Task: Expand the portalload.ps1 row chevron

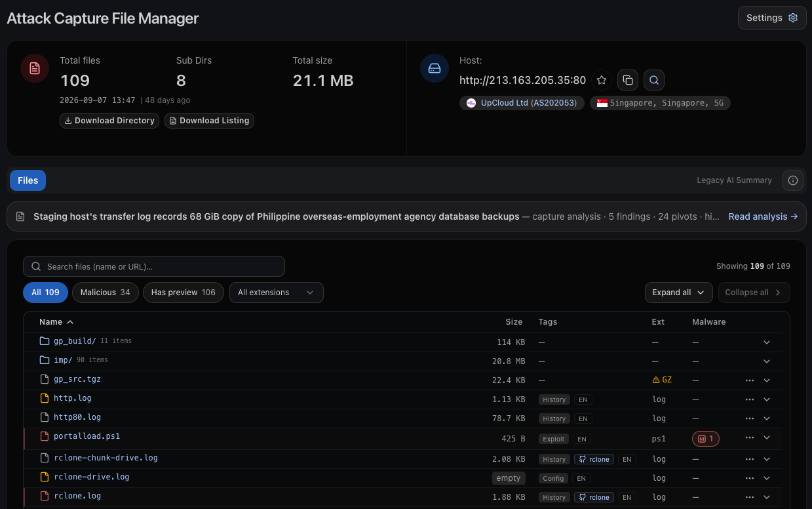Action: click(767, 438)
